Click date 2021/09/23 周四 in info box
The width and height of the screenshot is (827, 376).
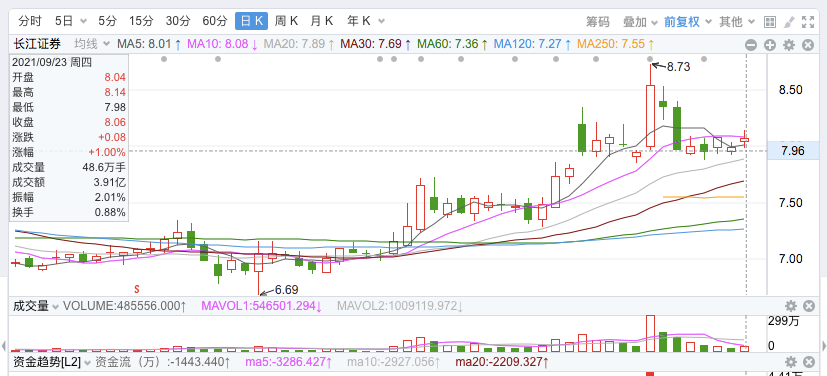pyautogui.click(x=52, y=63)
